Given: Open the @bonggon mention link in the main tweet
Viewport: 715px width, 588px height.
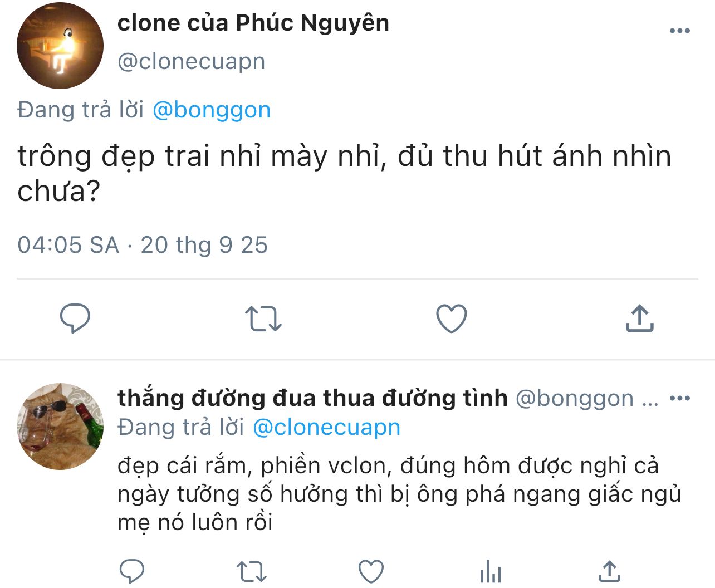Looking at the screenshot, I should (212, 110).
